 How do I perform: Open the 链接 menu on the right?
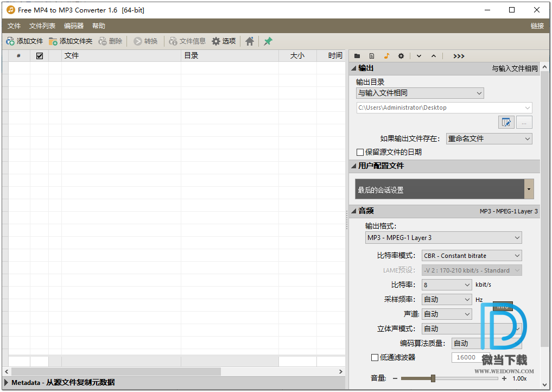point(537,26)
